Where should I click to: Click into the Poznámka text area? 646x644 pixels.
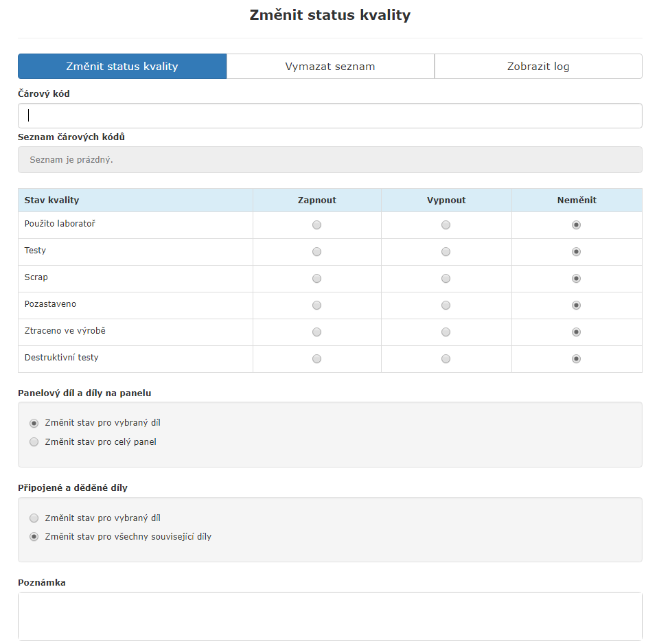[330, 616]
